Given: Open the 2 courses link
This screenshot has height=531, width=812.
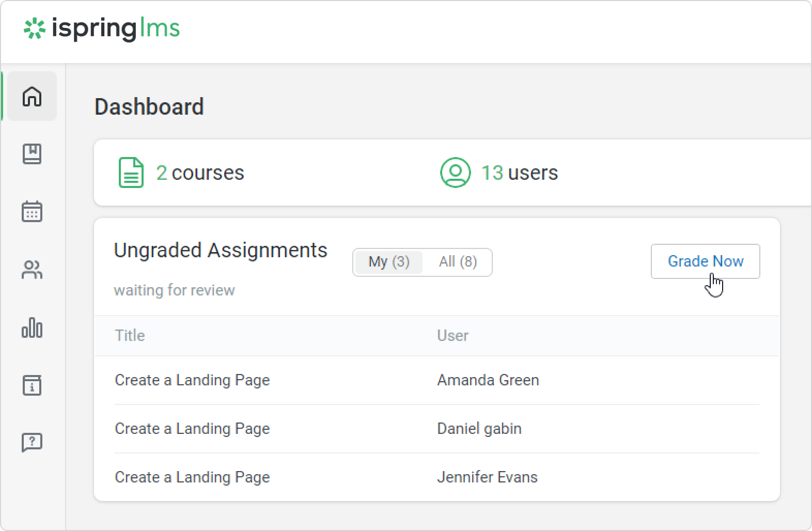Looking at the screenshot, I should tap(200, 173).
